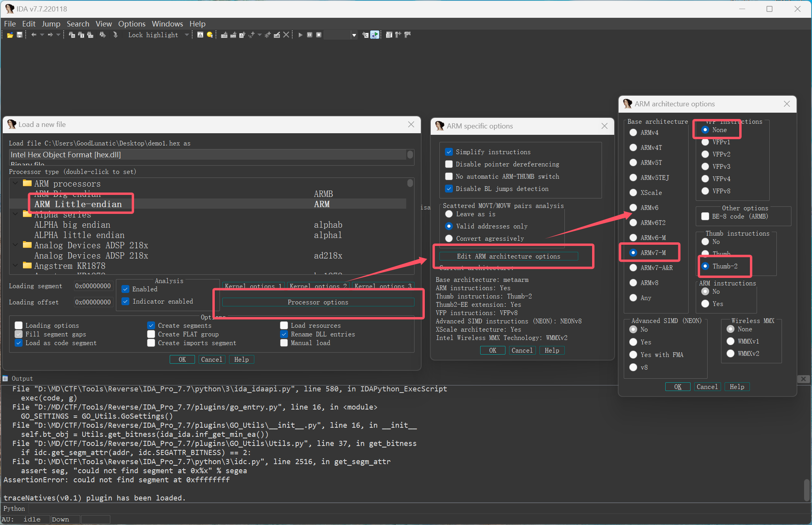The height and width of the screenshot is (525, 812).
Task: Click the binoculars search icon with grid
Action: click(72, 35)
